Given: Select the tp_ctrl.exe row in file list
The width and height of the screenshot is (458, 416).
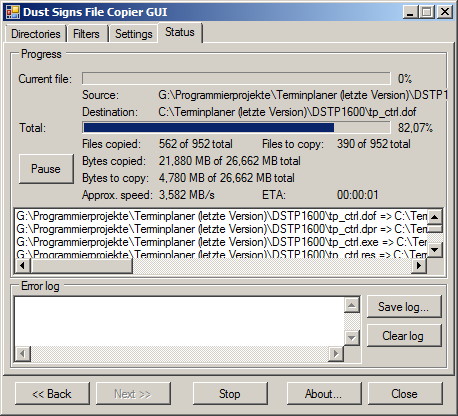Looking at the screenshot, I should pyautogui.click(x=221, y=242).
